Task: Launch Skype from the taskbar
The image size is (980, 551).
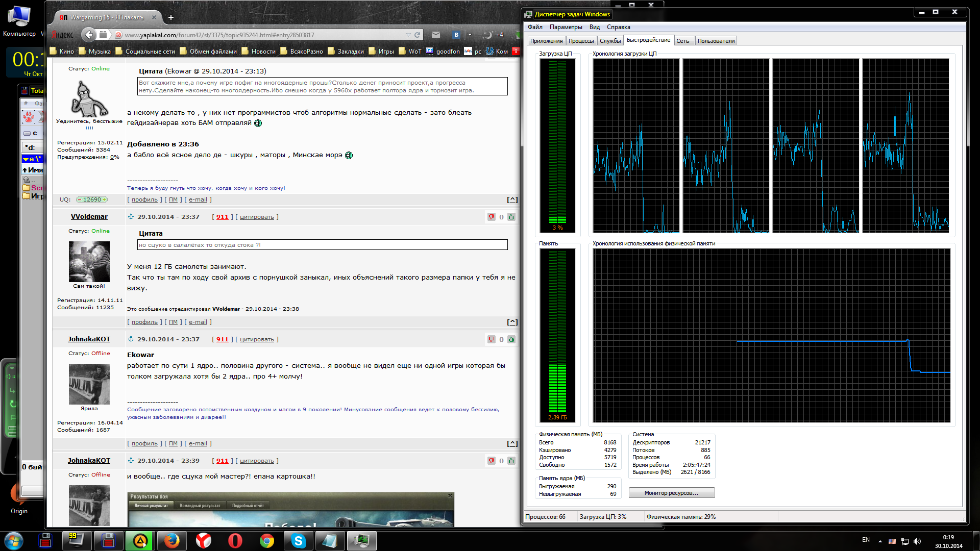Action: (x=299, y=541)
